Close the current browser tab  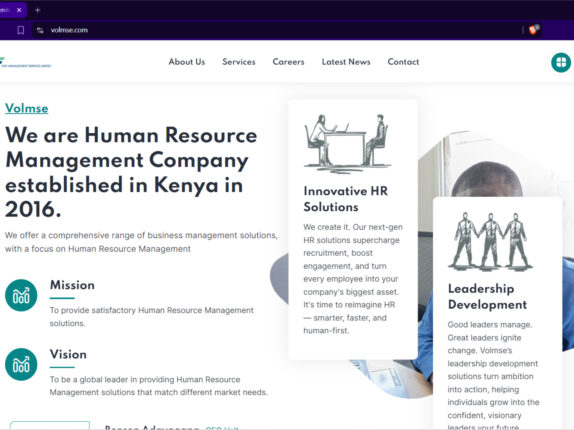point(19,10)
